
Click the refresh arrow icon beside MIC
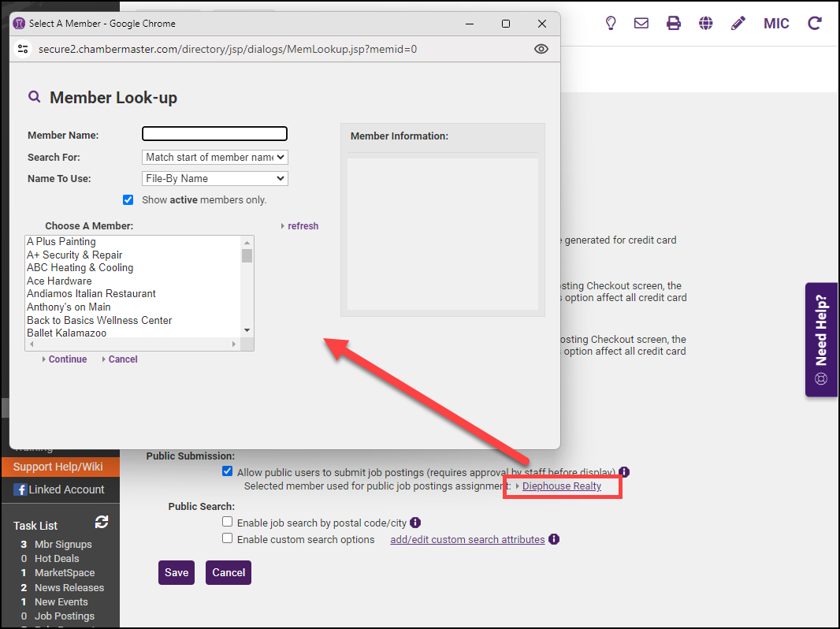[815, 23]
